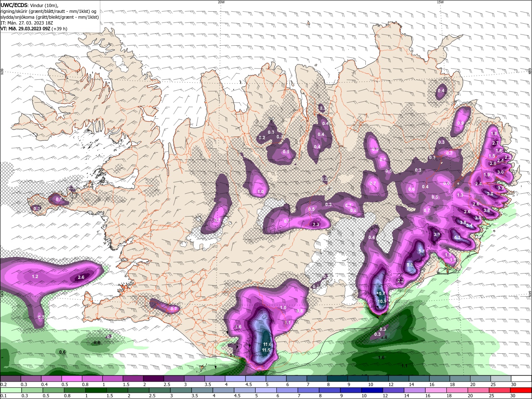Click the 'UWC/ECDS' title text
Viewport: 532px width, 399px height.
14,5
